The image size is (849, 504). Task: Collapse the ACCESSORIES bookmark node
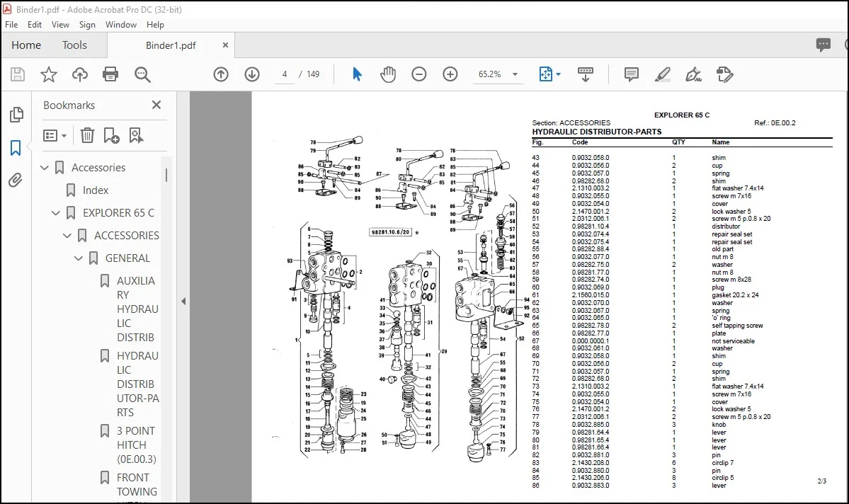(67, 236)
